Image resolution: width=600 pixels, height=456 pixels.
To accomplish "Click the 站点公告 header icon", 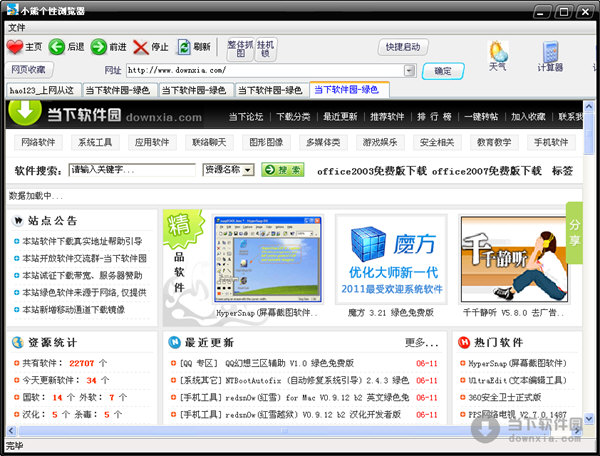I will click(x=18, y=221).
